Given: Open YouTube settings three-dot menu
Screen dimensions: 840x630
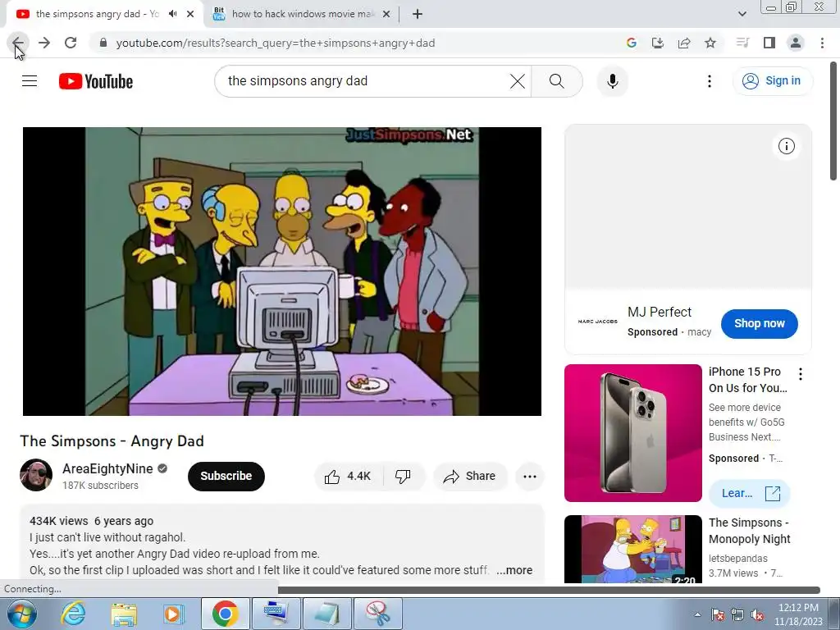Looking at the screenshot, I should 710,81.
